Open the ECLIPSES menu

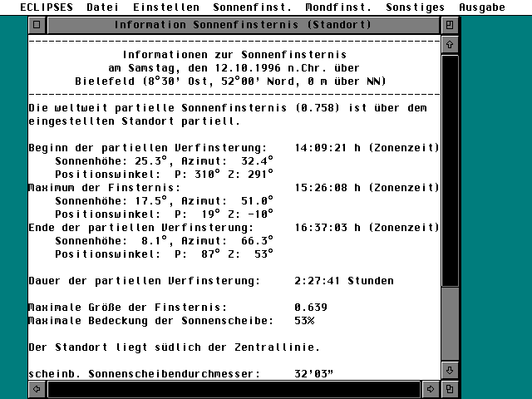coord(38,7)
